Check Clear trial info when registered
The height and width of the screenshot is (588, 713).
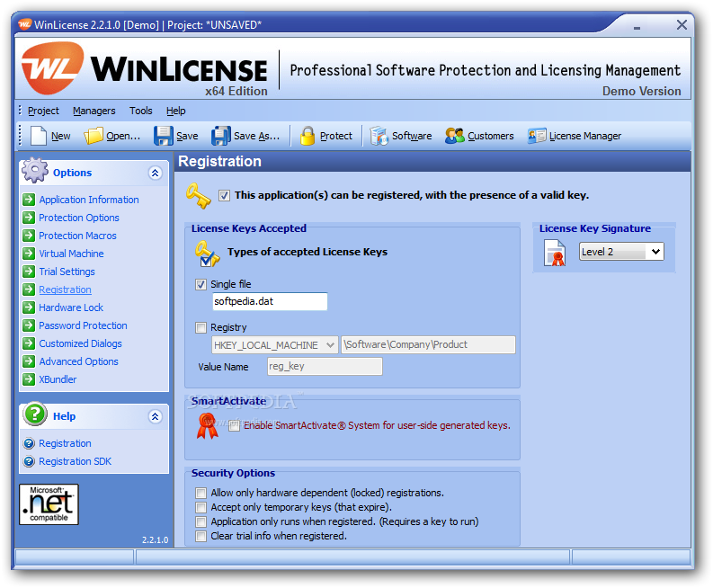(x=201, y=536)
